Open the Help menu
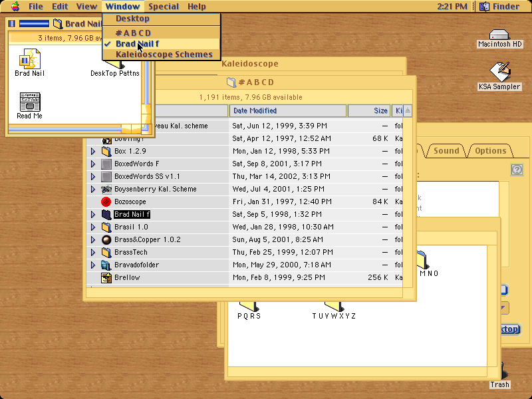 pos(197,7)
